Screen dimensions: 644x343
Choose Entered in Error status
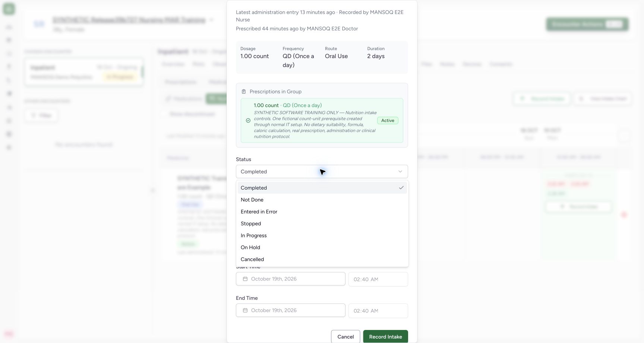click(x=322, y=212)
